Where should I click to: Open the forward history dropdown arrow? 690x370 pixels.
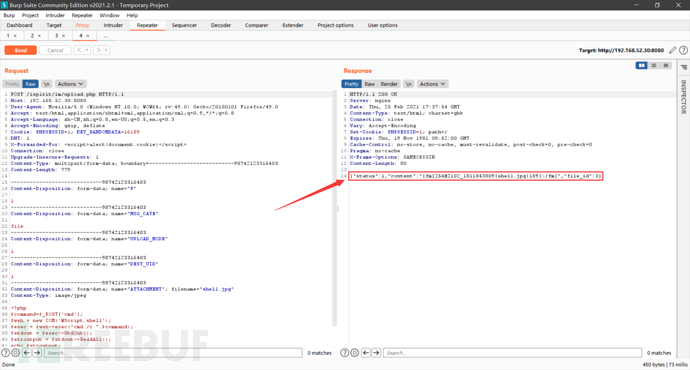(106, 50)
